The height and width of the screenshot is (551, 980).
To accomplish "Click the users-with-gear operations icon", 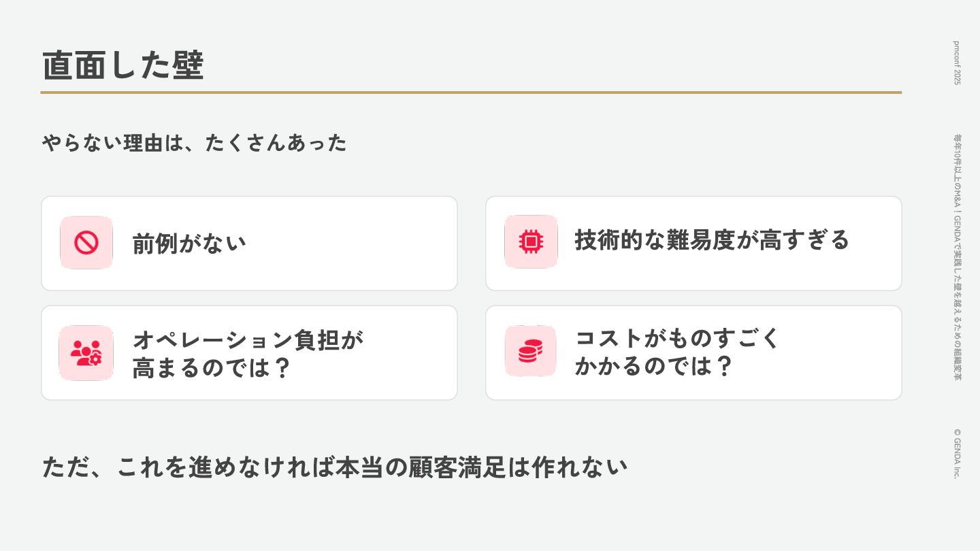I will 86,353.
